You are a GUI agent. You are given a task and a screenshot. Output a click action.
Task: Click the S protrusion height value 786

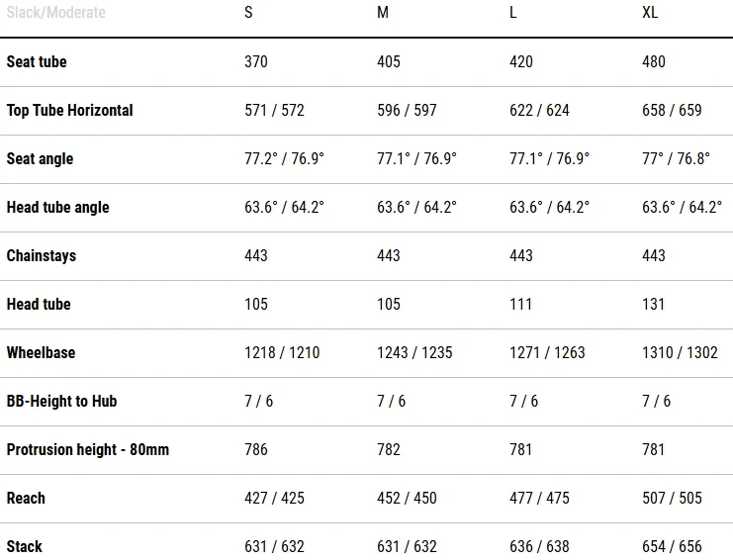pos(256,450)
